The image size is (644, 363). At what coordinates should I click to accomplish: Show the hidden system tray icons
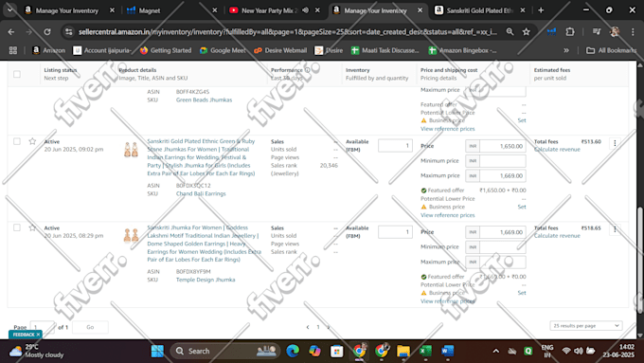(x=495, y=351)
